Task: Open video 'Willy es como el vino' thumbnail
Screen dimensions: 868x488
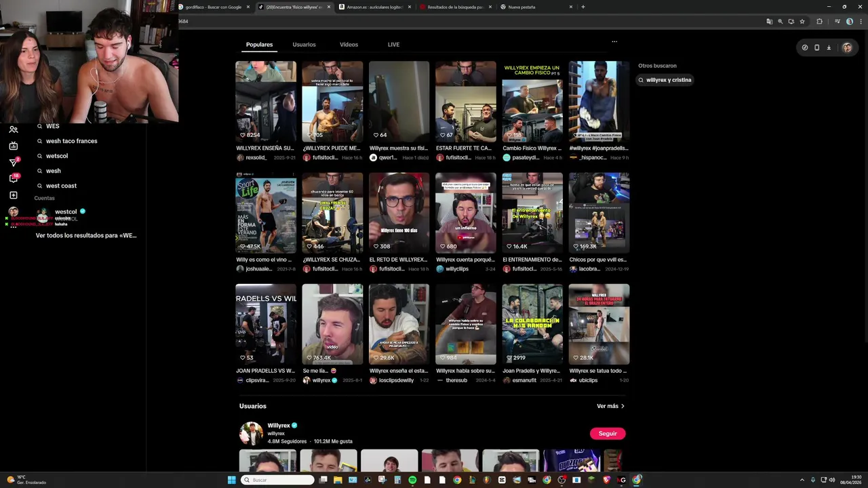Action: [x=266, y=213]
